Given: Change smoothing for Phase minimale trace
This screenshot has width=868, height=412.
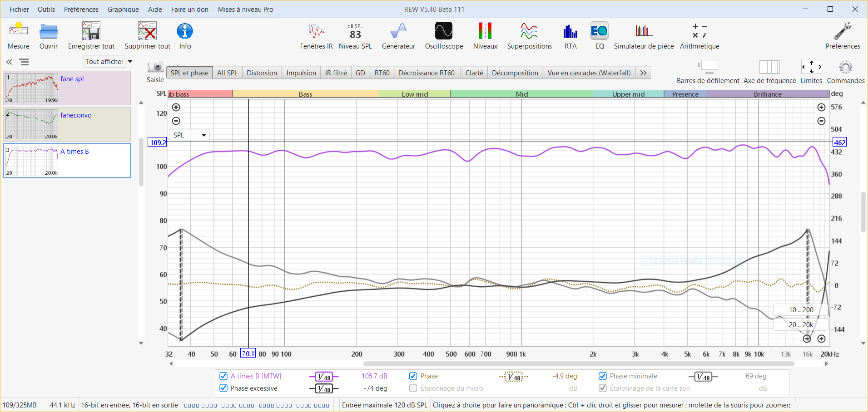Looking at the screenshot, I should point(703,377).
